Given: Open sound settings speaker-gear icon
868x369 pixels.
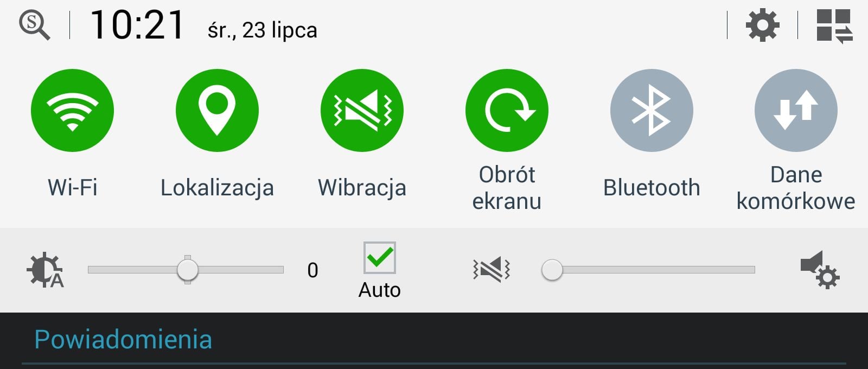Looking at the screenshot, I should [x=820, y=270].
